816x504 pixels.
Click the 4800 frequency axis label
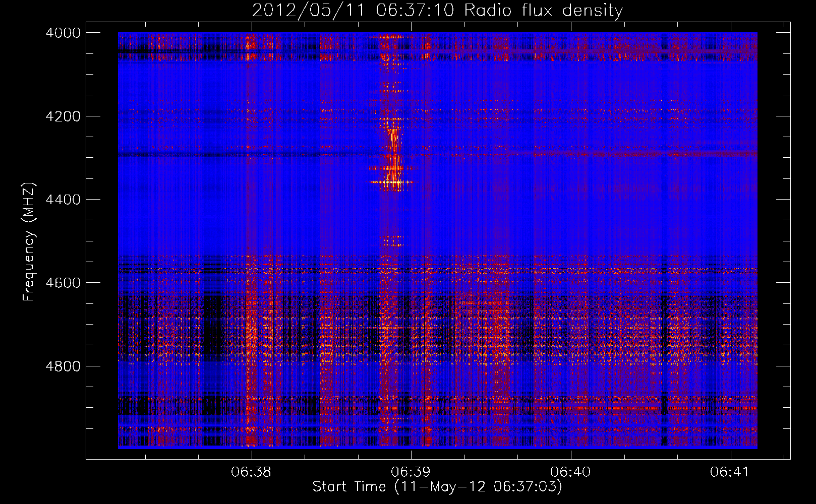click(63, 366)
